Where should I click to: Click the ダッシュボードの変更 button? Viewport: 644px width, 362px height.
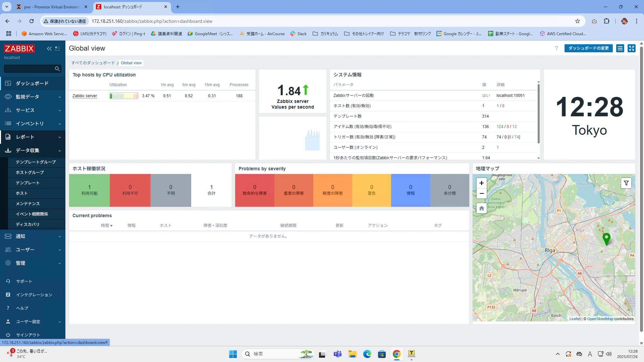click(x=589, y=48)
